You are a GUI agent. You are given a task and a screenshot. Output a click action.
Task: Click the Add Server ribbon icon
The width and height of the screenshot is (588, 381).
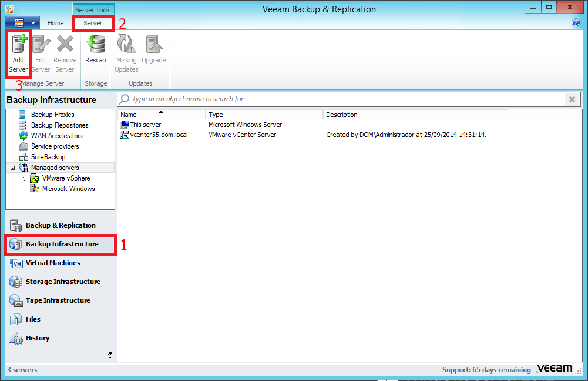[18, 54]
